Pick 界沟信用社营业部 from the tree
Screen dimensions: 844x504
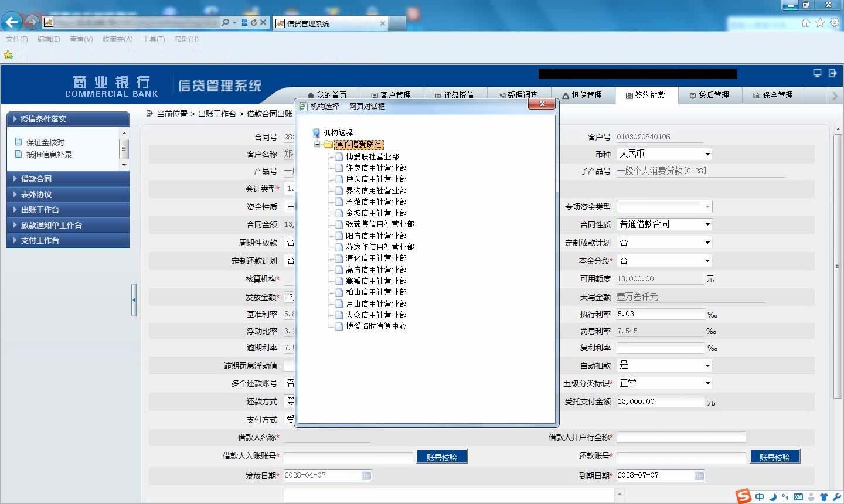coord(376,190)
